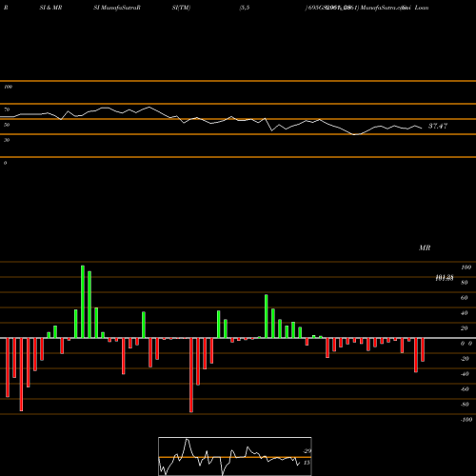Click the RSI axis label 50
Image resolution: width=476 pixels, height=476 pixels.
click(x=7, y=125)
